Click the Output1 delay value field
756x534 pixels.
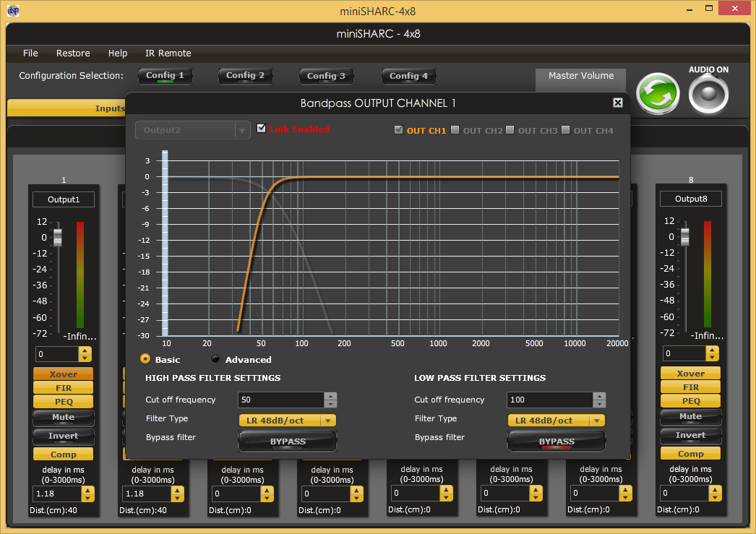click(x=57, y=494)
